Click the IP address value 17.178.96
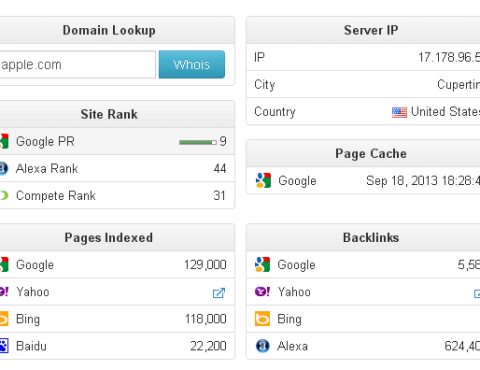 pos(449,57)
